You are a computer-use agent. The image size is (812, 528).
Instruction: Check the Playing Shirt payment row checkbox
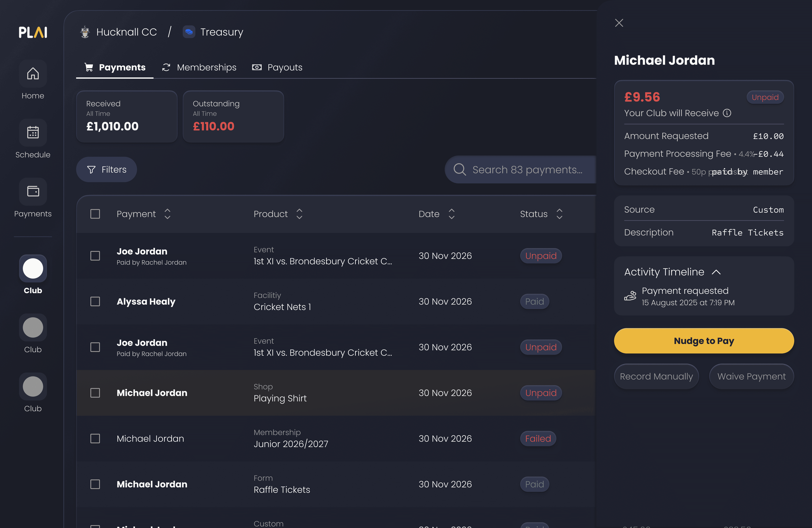tap(95, 393)
